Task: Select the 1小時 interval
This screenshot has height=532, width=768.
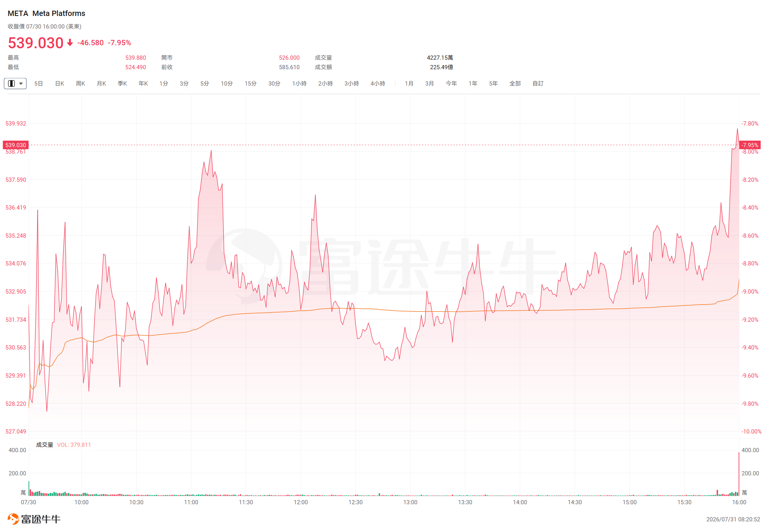Action: point(300,83)
